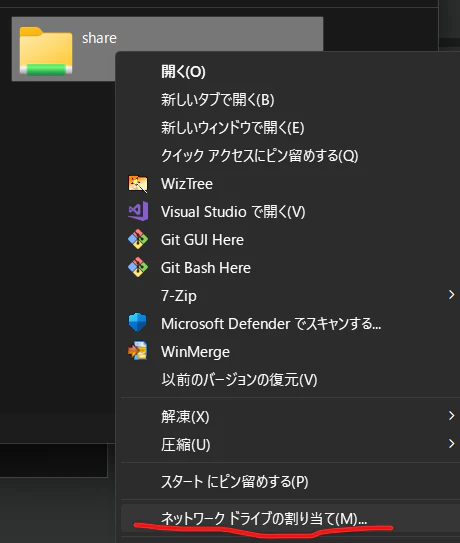This screenshot has width=460, height=543.
Task: Select Git GUI Here entry
Action: [x=202, y=240]
